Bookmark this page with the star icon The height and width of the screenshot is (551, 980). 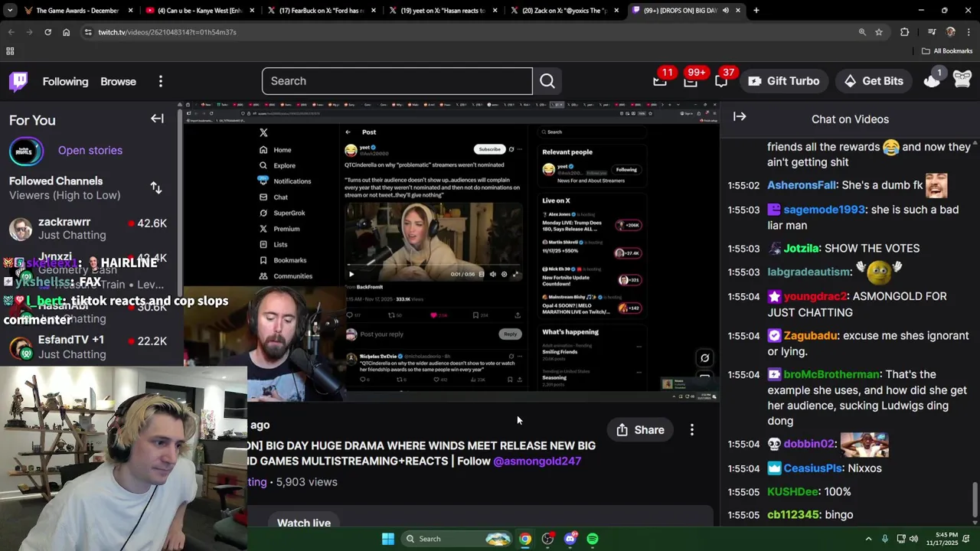pyautogui.click(x=879, y=32)
